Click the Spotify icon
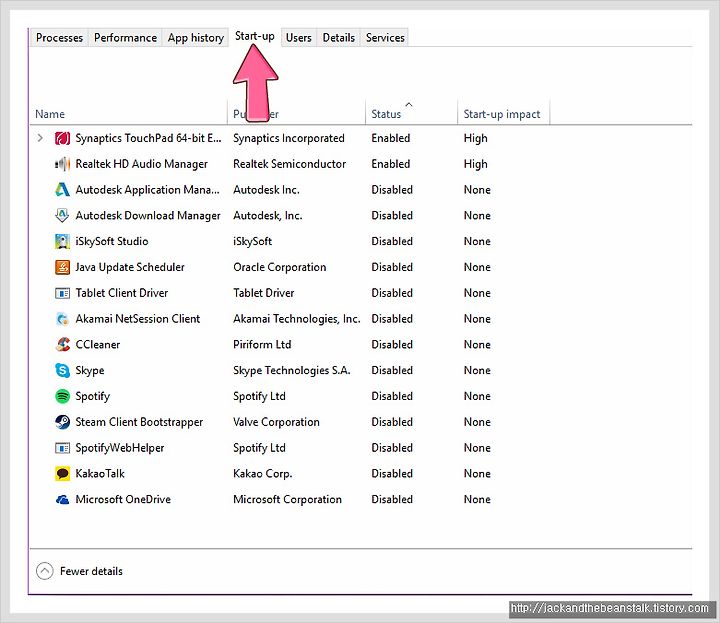Image resolution: width=720 pixels, height=623 pixels. click(x=62, y=396)
